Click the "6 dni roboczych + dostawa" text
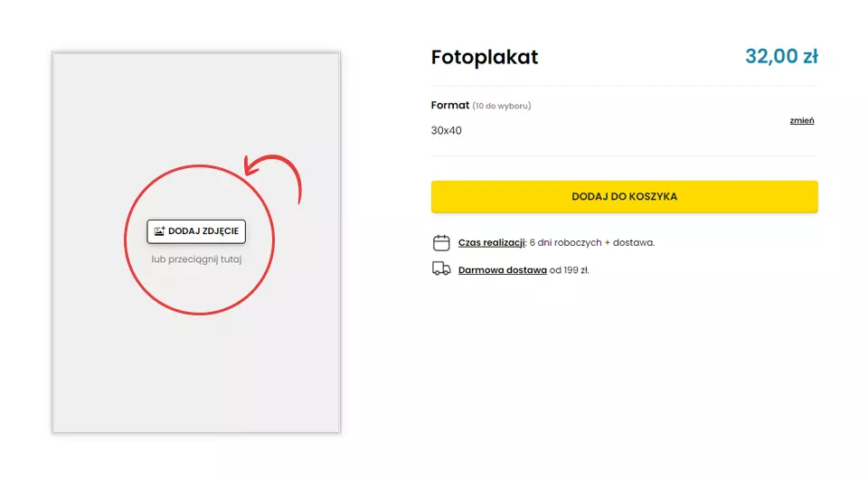The height and width of the screenshot is (479, 868). 592,242
